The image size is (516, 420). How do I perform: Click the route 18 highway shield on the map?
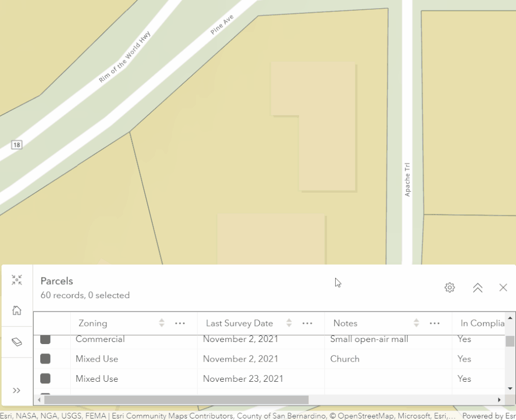(x=17, y=145)
